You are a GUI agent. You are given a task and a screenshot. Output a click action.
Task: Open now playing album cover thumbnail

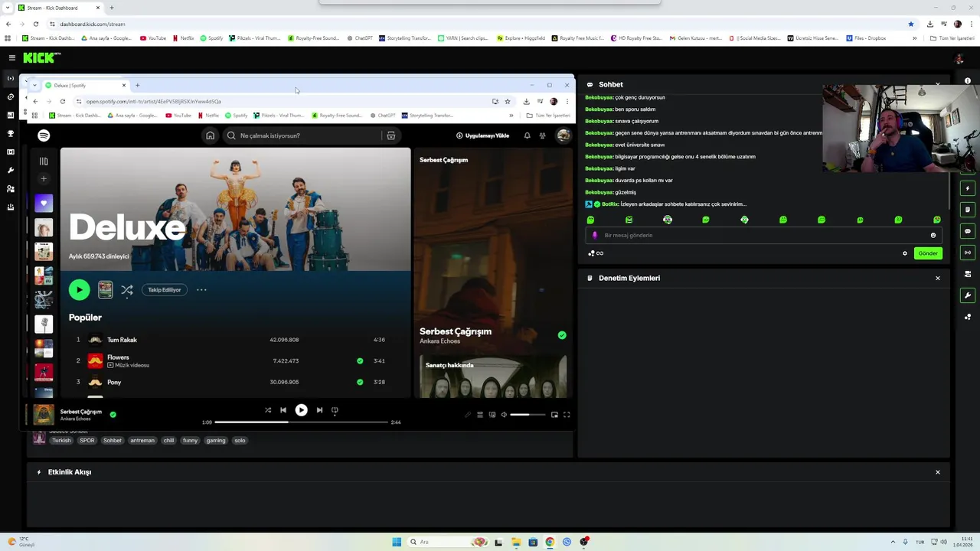(x=44, y=414)
